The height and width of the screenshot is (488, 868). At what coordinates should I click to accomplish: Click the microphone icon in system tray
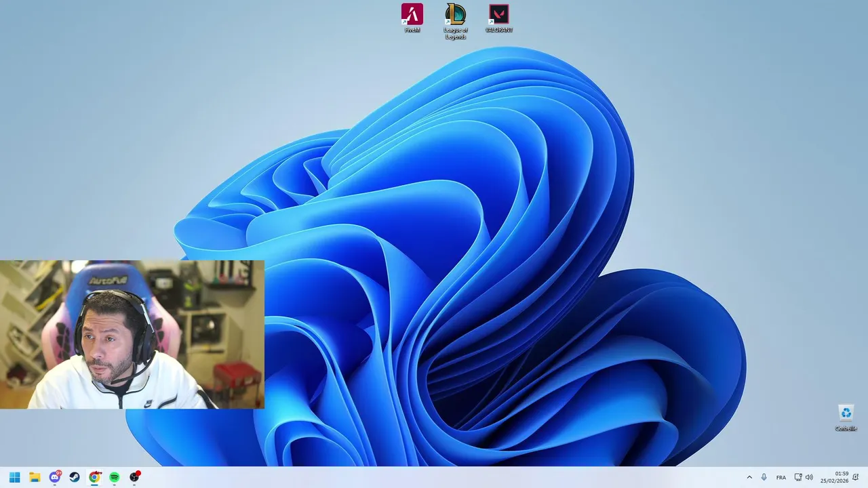tap(764, 477)
